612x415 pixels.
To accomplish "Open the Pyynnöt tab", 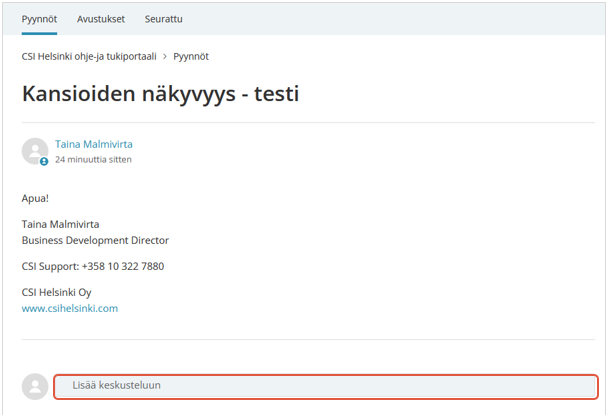I will tap(39, 19).
